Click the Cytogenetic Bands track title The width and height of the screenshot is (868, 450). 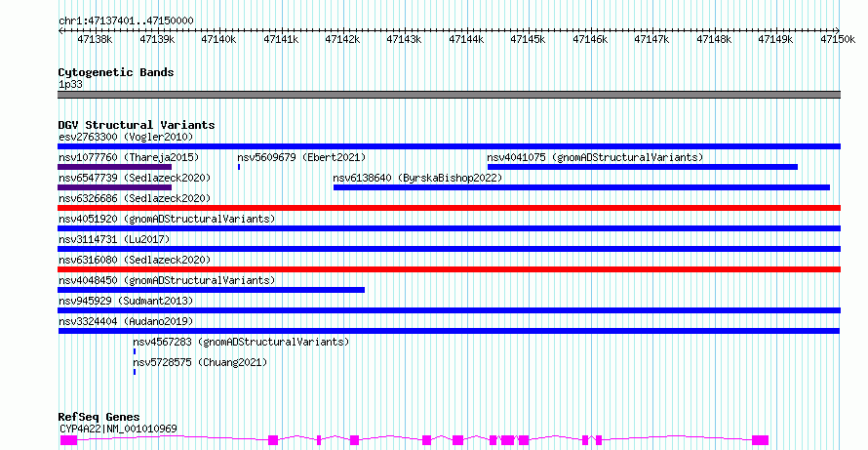click(116, 72)
